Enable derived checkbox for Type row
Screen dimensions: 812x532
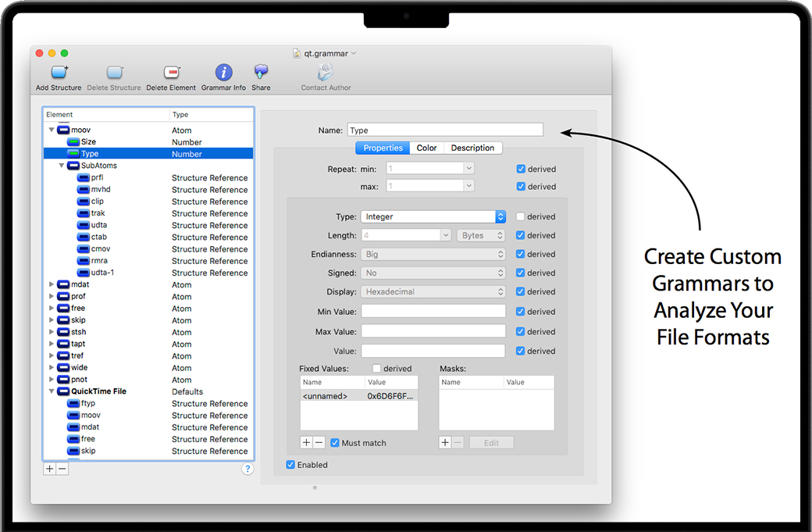521,216
